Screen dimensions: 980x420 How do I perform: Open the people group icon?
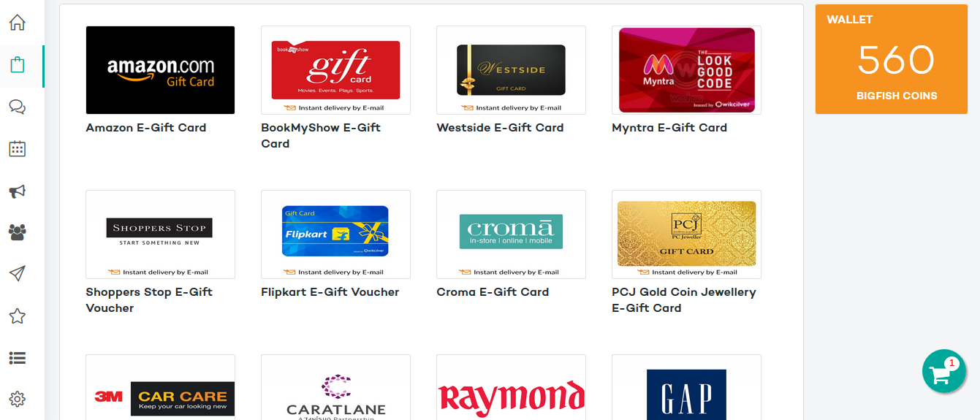click(x=18, y=232)
